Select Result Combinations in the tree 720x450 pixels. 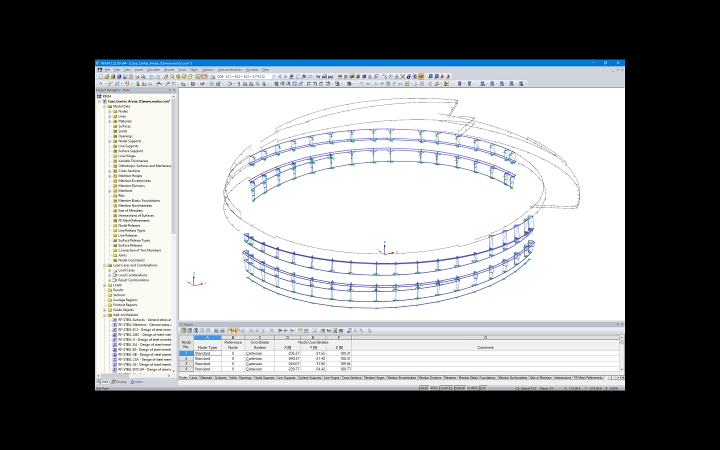pyautogui.click(x=134, y=280)
